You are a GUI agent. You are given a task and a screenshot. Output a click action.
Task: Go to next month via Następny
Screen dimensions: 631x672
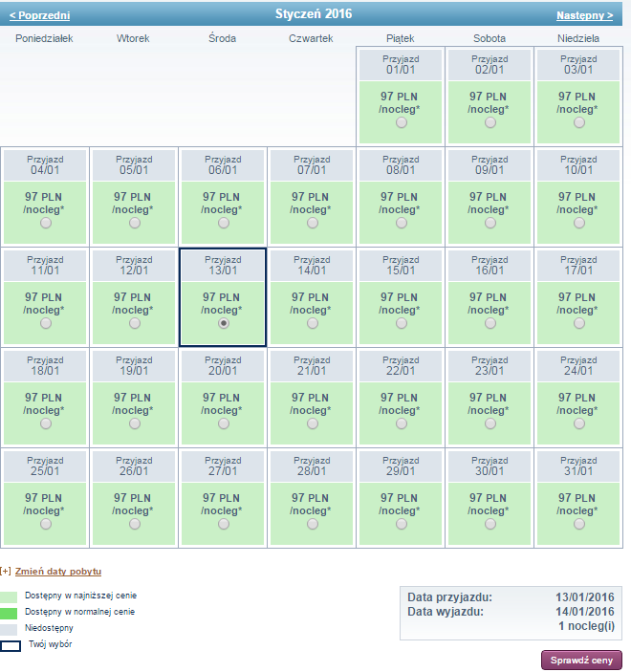(x=585, y=15)
